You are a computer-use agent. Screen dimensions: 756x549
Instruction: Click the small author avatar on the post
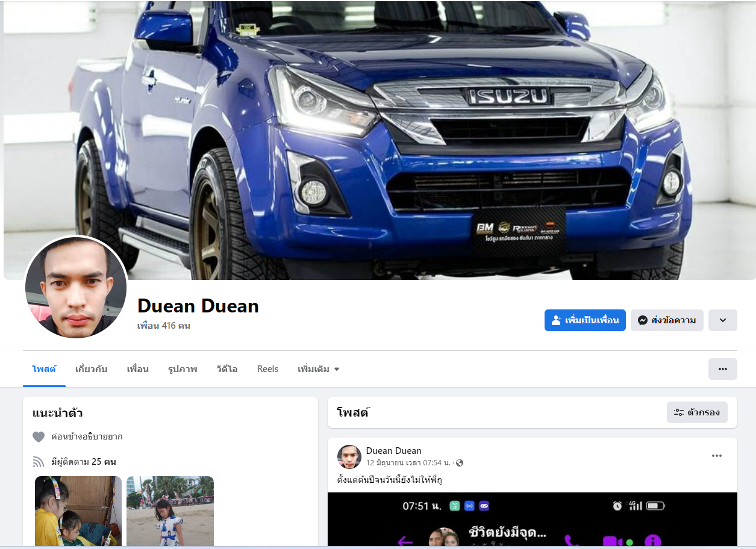(x=349, y=457)
